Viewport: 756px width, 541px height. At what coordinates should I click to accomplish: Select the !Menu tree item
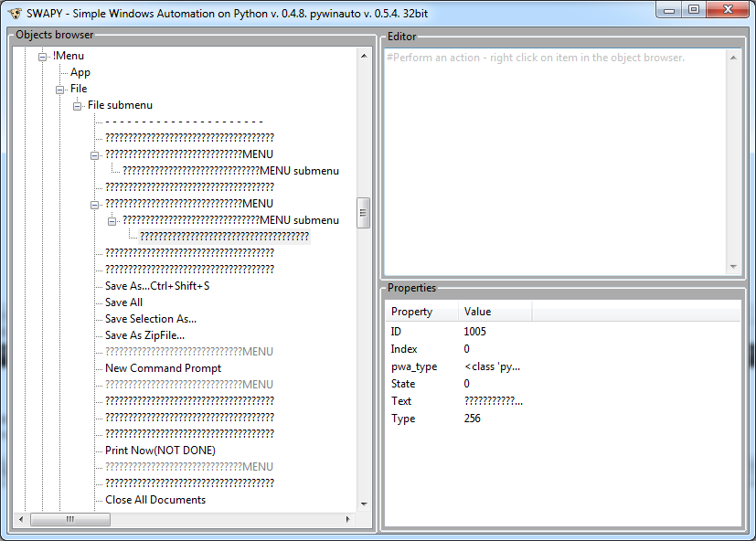point(68,56)
